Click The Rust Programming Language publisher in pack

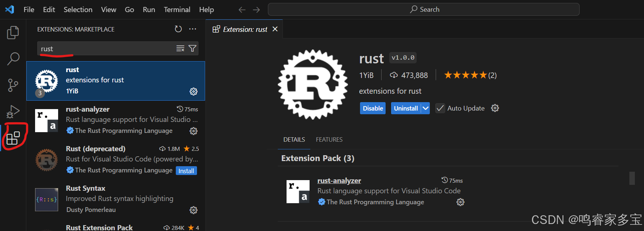coord(375,202)
